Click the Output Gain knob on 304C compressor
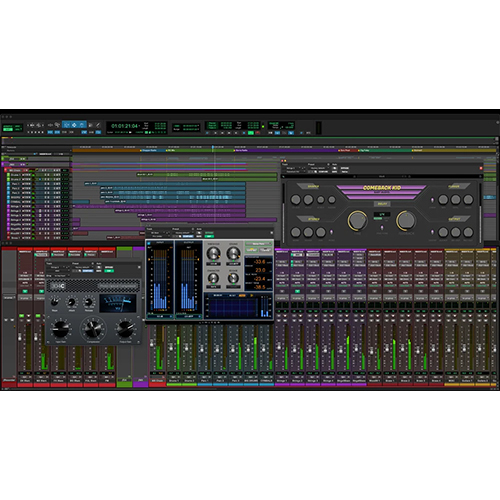This screenshot has width=500, height=500. [125, 329]
